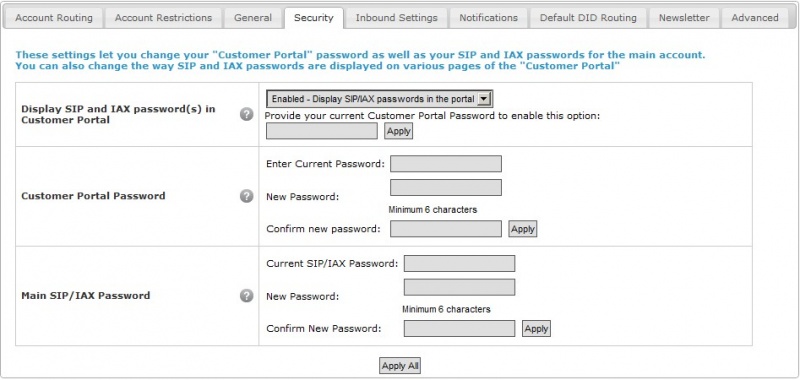Image resolution: width=800 pixels, height=380 pixels.
Task: Focus the Enter Current Password field
Action: click(446, 164)
